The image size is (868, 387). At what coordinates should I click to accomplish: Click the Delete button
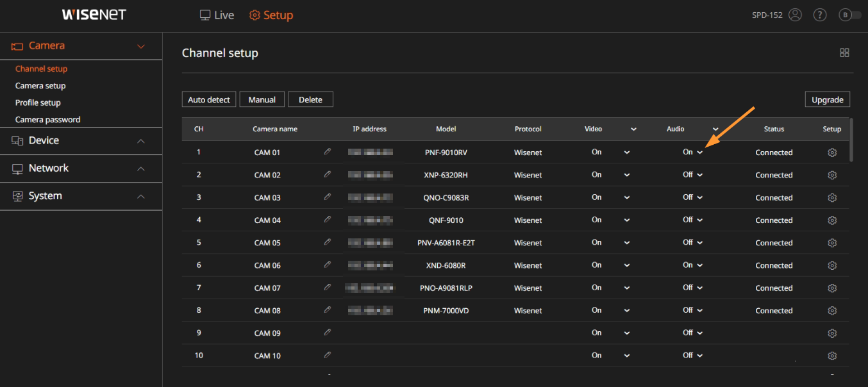(x=310, y=99)
